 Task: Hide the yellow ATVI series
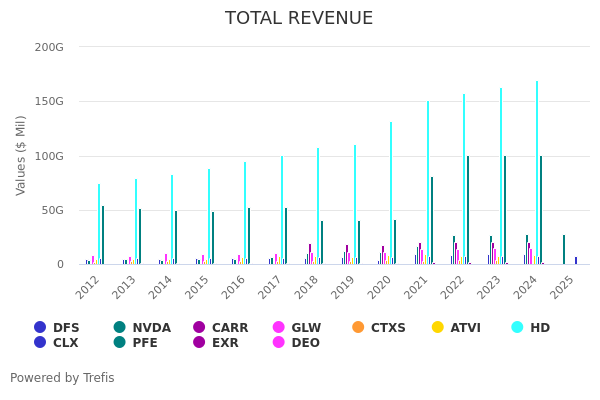coord(456,328)
